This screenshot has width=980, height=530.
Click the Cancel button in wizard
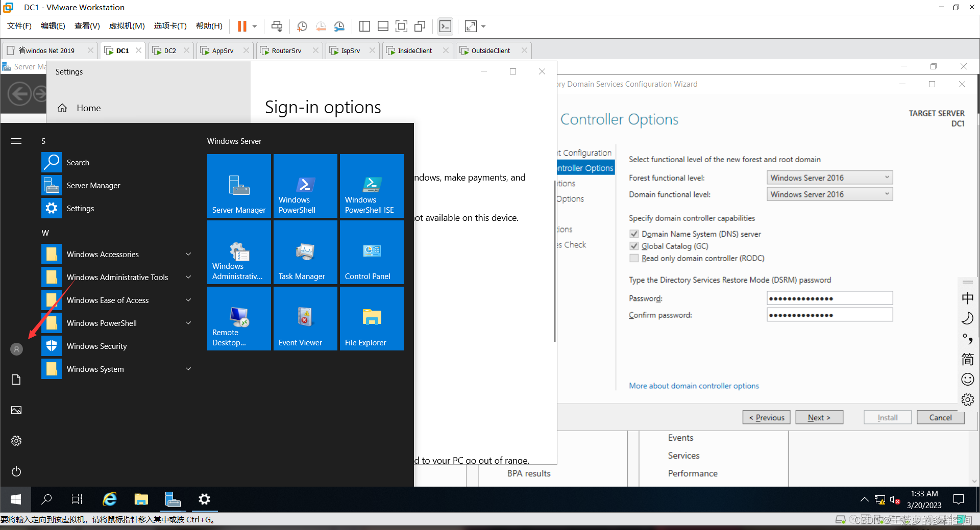coord(940,417)
